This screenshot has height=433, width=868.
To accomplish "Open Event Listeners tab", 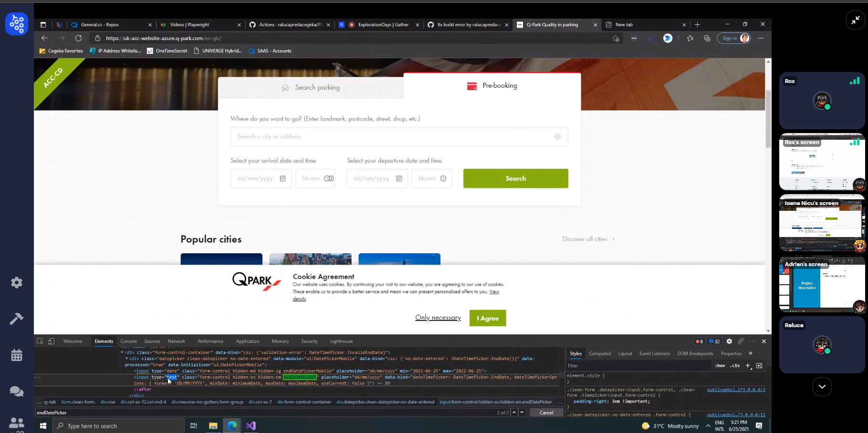I will tap(654, 353).
